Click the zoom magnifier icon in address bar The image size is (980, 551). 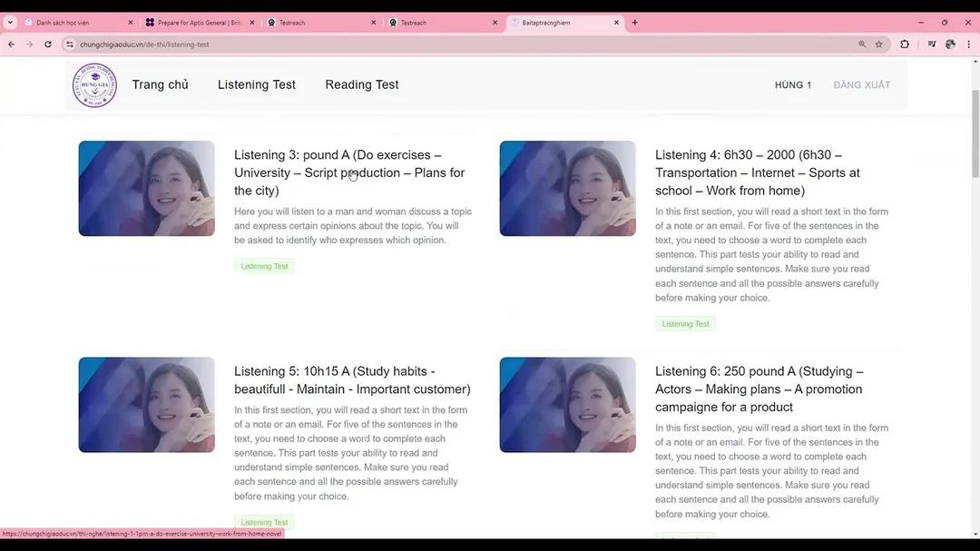pyautogui.click(x=862, y=44)
